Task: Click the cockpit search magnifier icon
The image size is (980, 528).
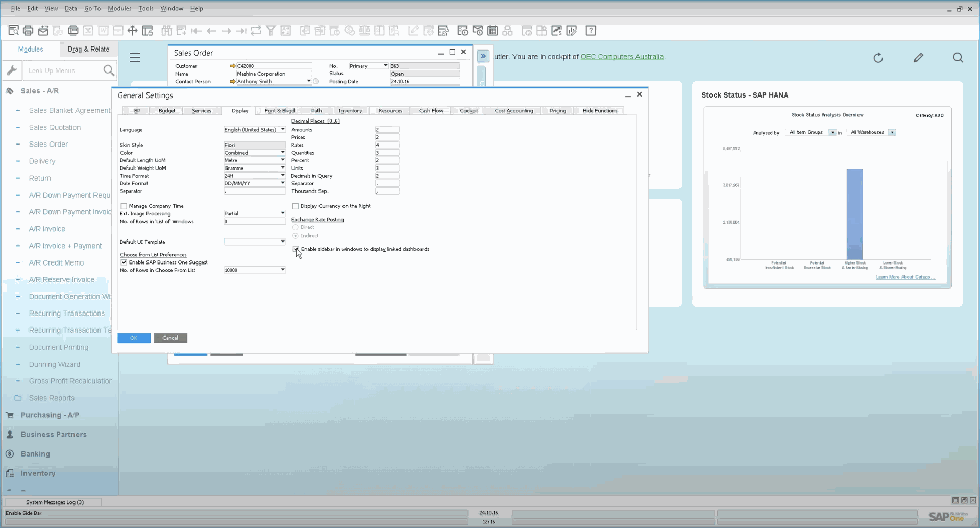Action: tap(958, 58)
